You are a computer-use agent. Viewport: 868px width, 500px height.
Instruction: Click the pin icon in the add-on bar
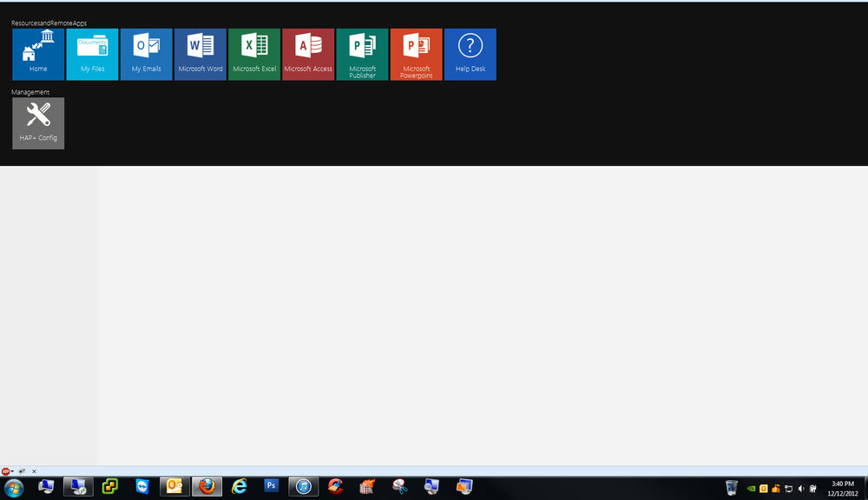tap(23, 471)
